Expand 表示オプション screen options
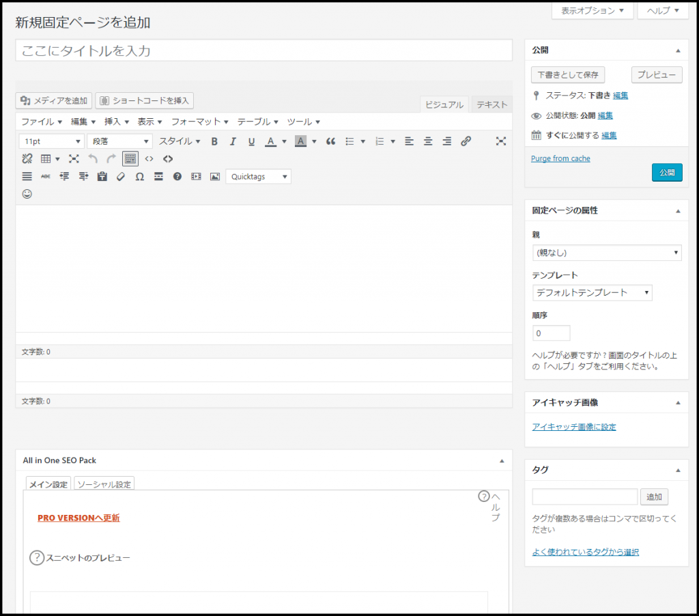Screen dimensions: 699x616 593,11
